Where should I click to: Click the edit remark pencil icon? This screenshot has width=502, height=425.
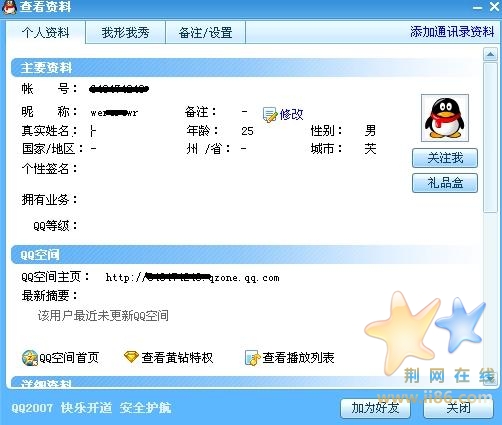(x=270, y=115)
